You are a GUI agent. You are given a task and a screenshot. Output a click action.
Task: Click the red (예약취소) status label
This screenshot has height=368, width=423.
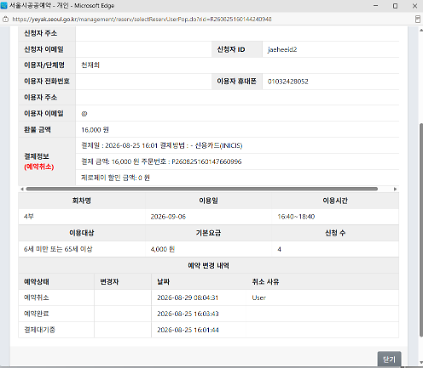pyautogui.click(x=39, y=167)
